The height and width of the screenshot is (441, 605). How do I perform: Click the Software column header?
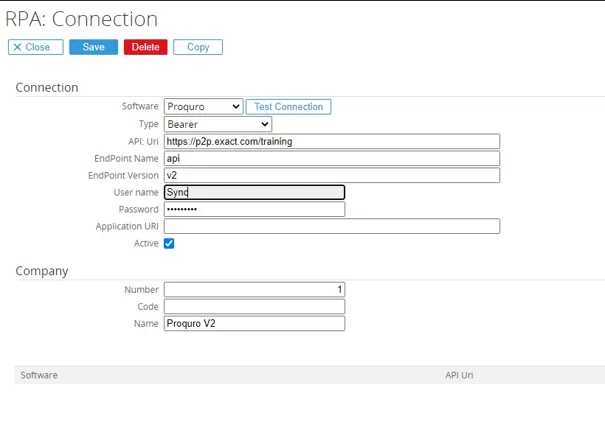pyautogui.click(x=39, y=375)
